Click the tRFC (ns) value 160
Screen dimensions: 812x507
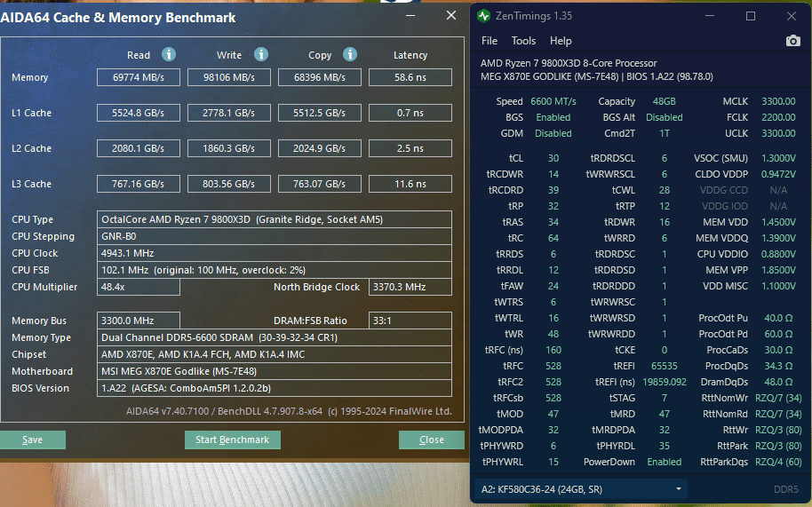coord(553,350)
